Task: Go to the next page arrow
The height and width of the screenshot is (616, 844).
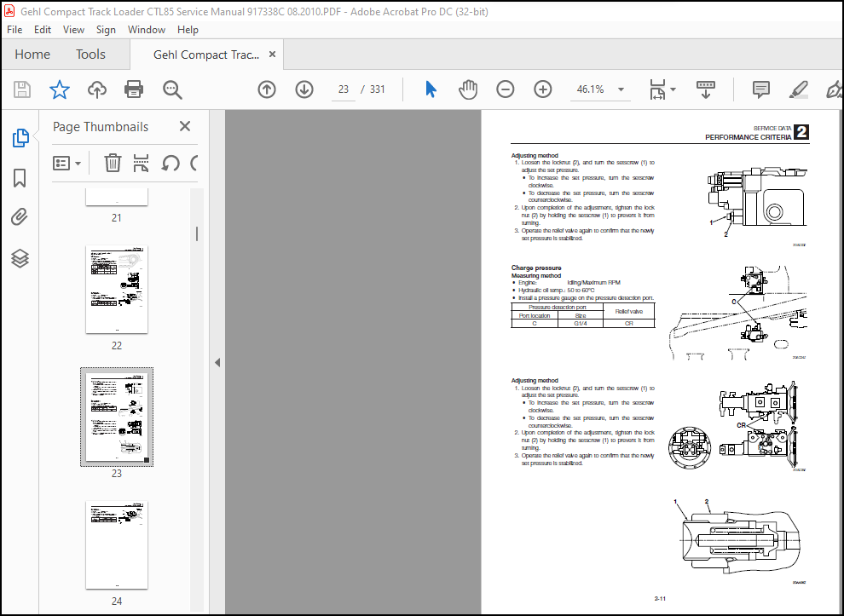Action: [304, 89]
